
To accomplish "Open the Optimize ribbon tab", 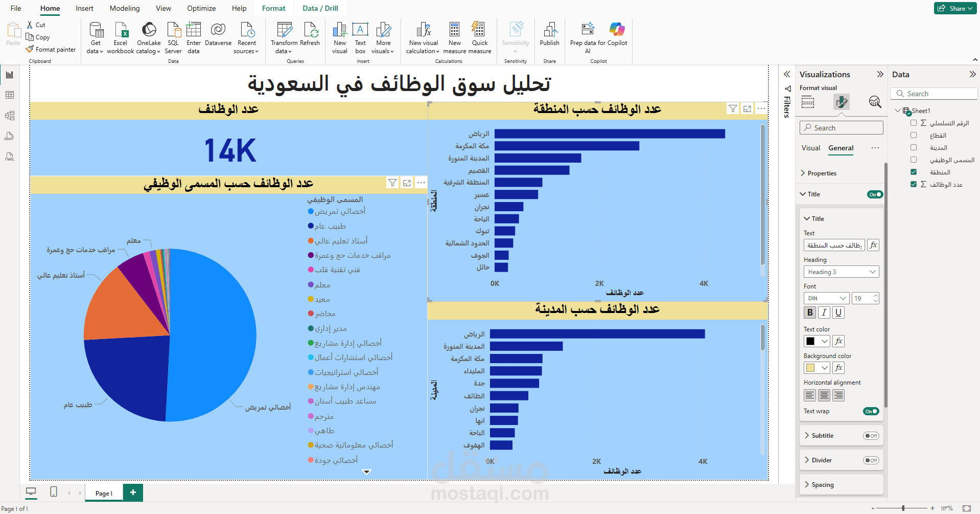I will (201, 8).
